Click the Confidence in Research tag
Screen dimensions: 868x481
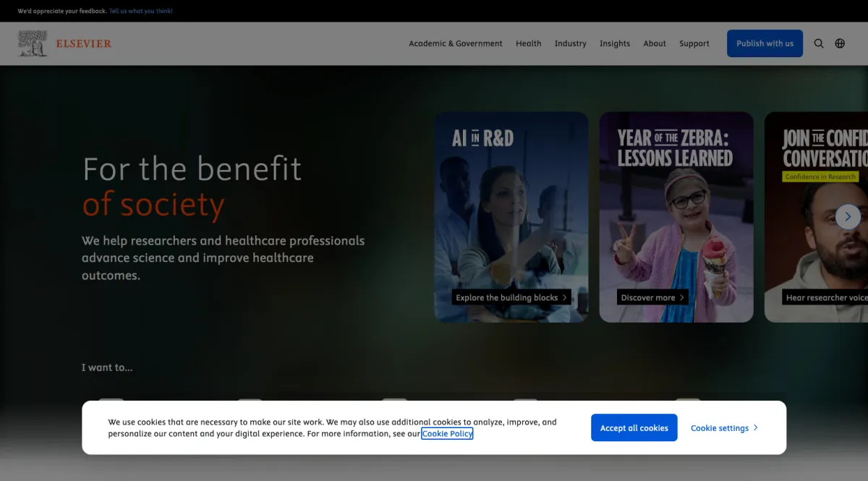click(820, 176)
